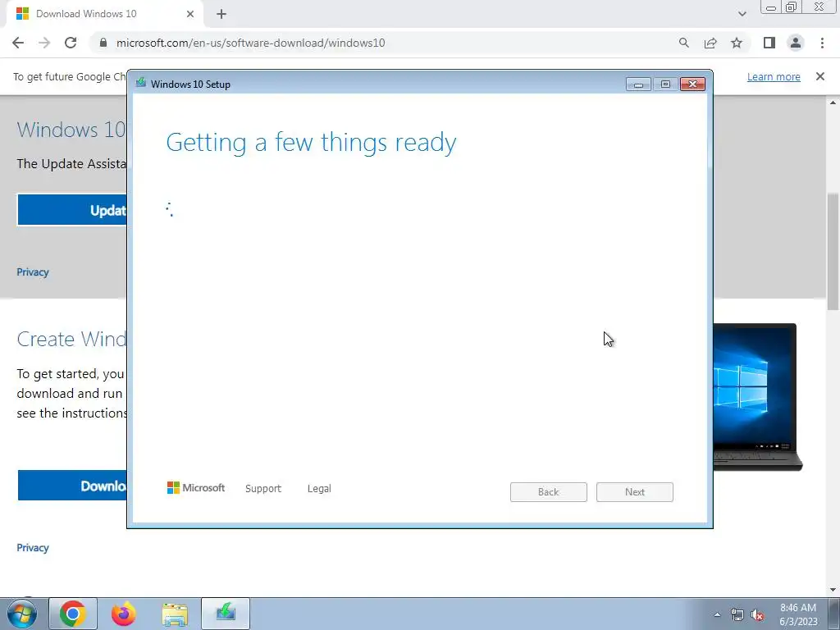Click the page's vertical scrollbar thumb
Screen dimensions: 840x630
(833, 251)
